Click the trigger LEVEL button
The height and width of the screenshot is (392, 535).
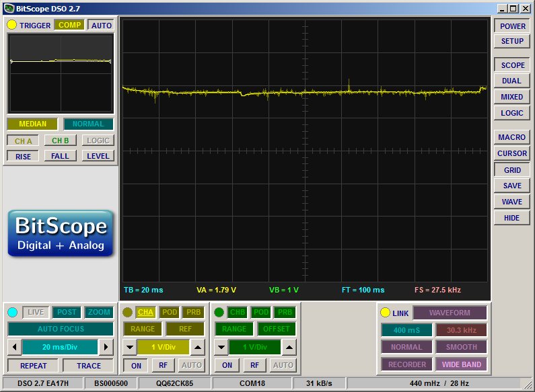(98, 157)
